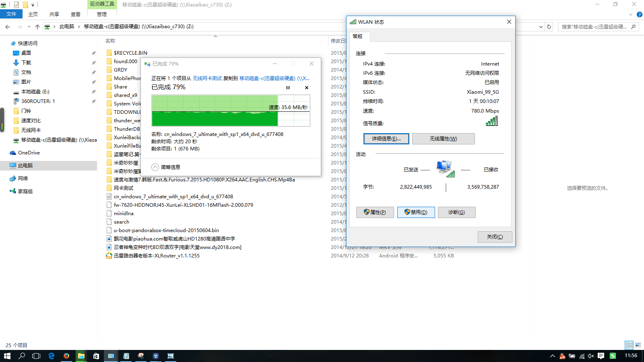Screen dimensions: 644x362
Task: Open address bar history dropdown
Action: 541,27
